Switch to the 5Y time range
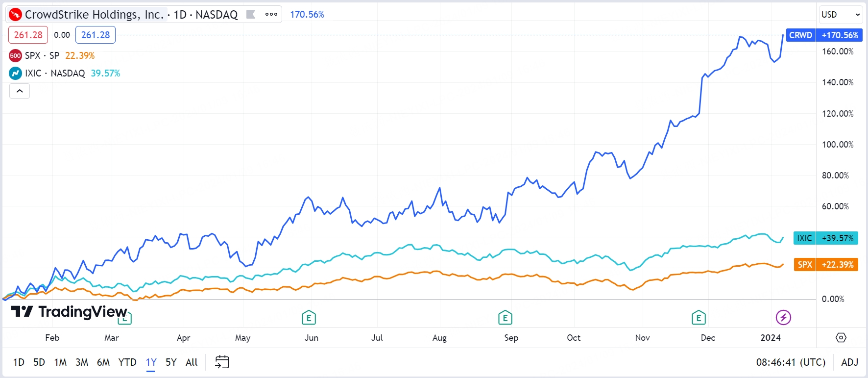Screen dimensions: 868x378 pos(171,362)
